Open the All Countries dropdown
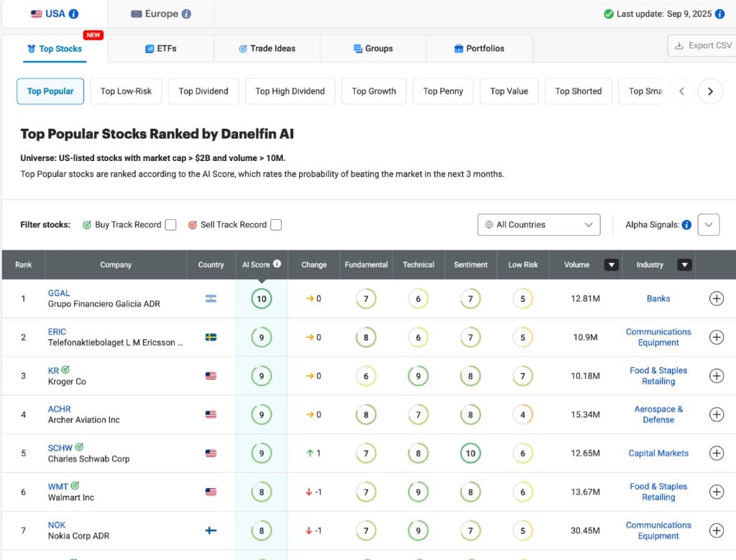Screen dimensions: 736x560 pyautogui.click(x=538, y=225)
